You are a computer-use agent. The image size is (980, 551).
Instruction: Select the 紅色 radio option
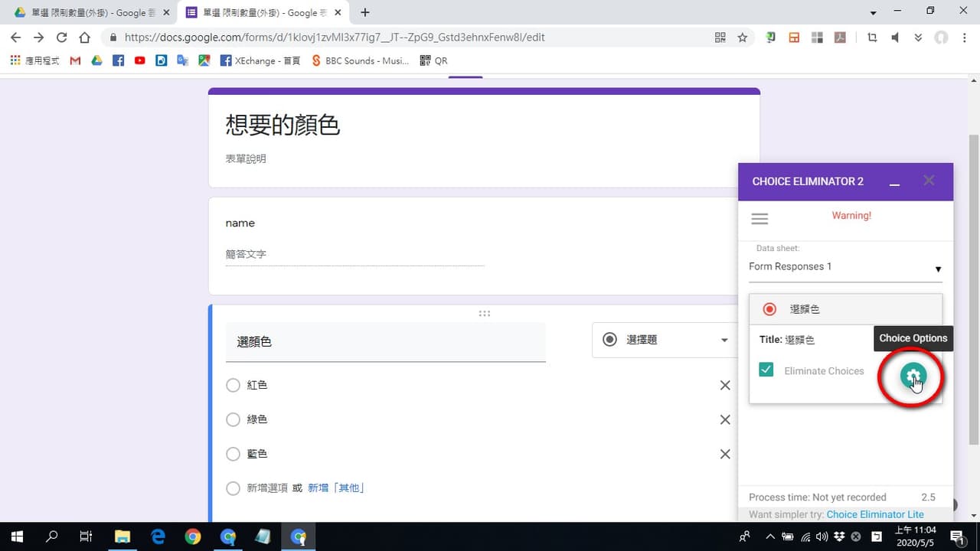coord(234,385)
